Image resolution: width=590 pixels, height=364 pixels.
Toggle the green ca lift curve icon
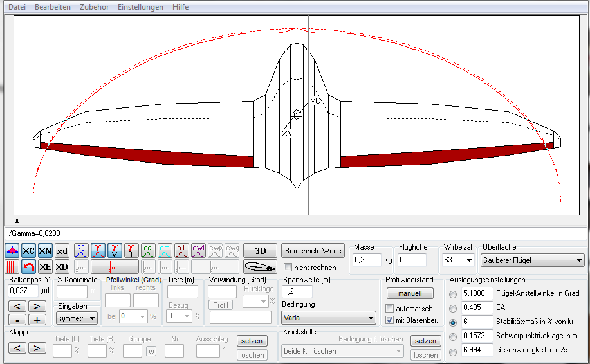click(x=148, y=251)
